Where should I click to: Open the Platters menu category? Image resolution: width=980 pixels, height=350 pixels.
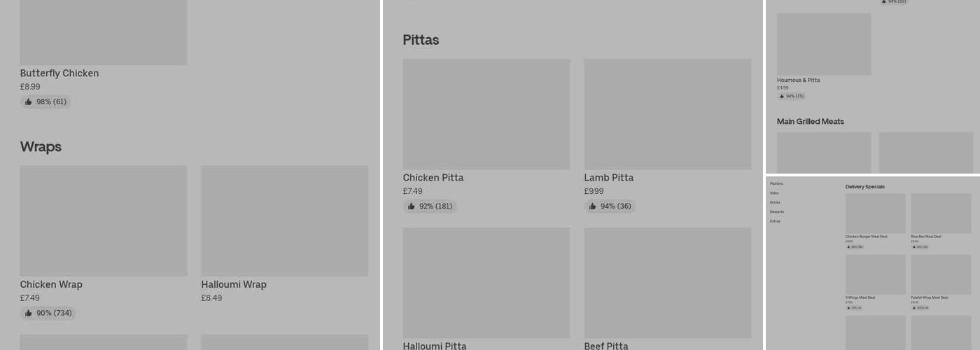pyautogui.click(x=776, y=183)
